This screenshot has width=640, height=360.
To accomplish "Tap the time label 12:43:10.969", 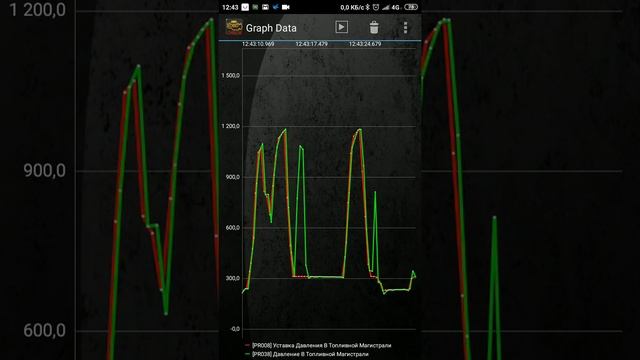I will (258, 44).
